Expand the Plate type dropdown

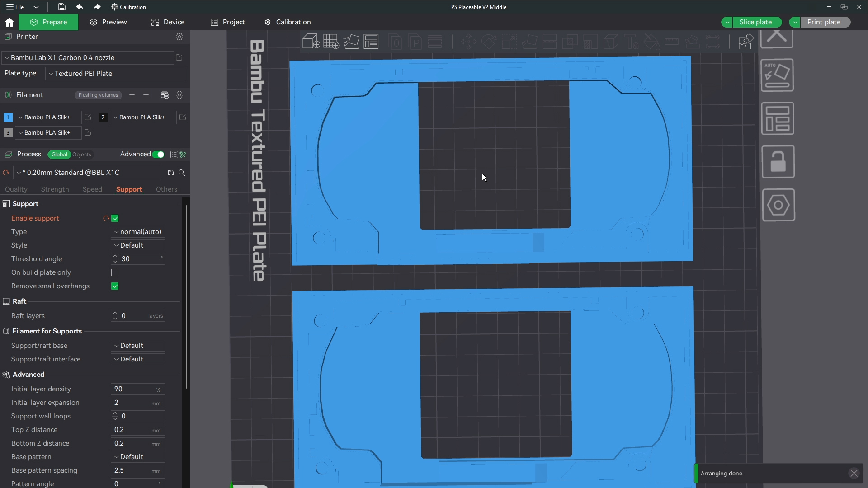click(x=115, y=74)
